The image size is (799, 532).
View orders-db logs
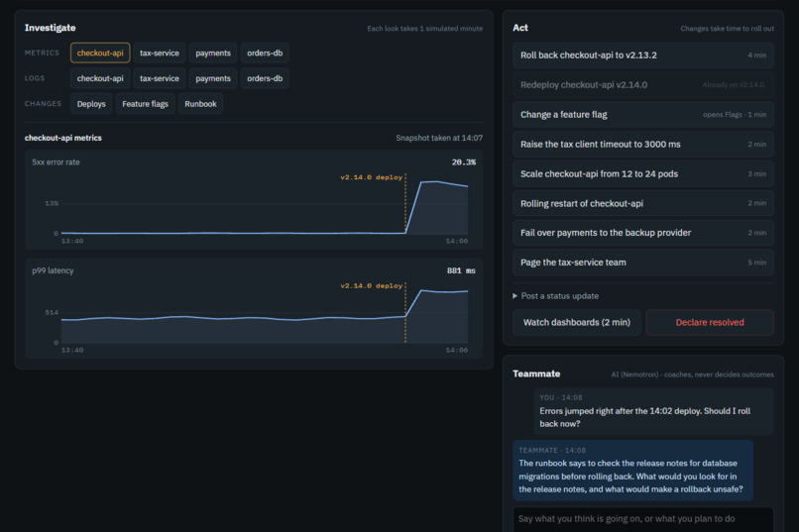point(265,78)
